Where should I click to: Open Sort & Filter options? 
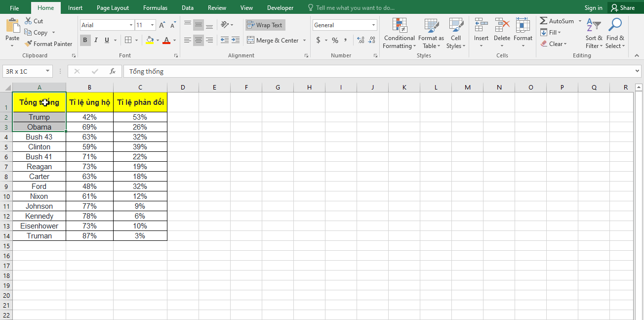[593, 33]
